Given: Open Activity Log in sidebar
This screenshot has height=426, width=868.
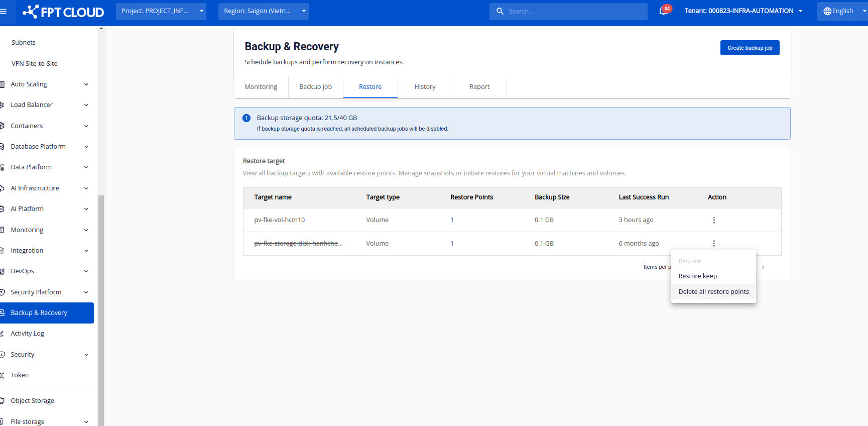Looking at the screenshot, I should [x=28, y=334].
